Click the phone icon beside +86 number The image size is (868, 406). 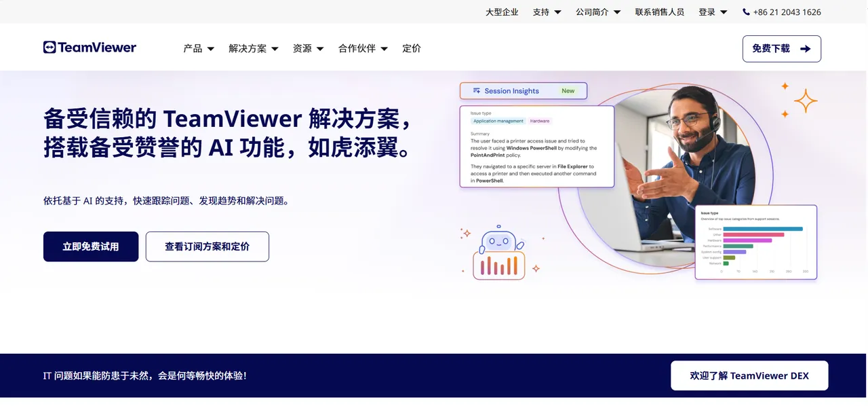pyautogui.click(x=747, y=12)
